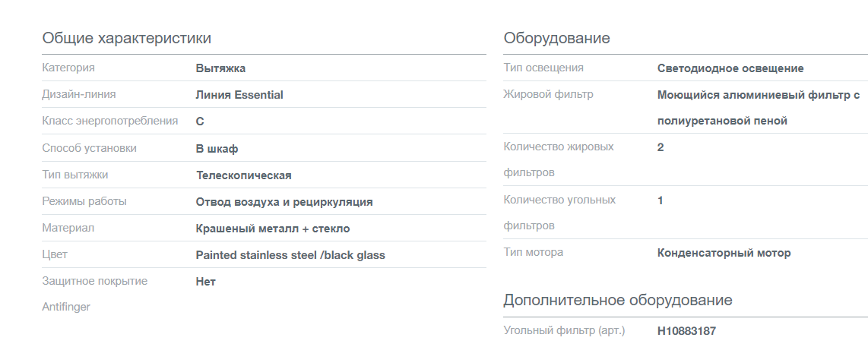Click the "Светодиодное освещение" value
This screenshot has width=868, height=347.
pyautogui.click(x=730, y=68)
